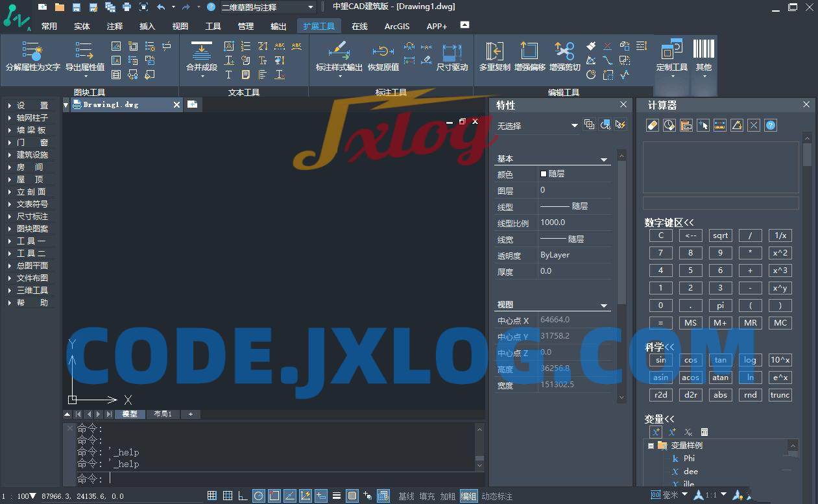Click the 尺寸驱动 icon

[x=451, y=51]
